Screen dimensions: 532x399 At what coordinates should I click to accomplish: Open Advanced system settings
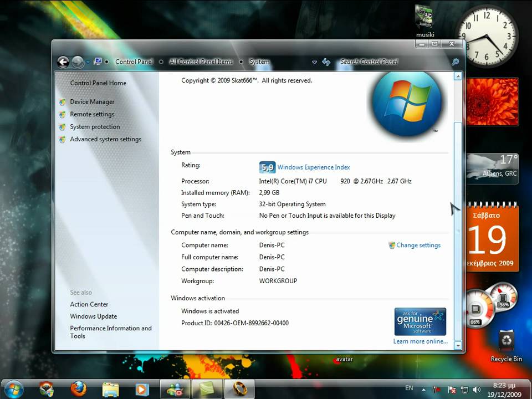(x=105, y=139)
